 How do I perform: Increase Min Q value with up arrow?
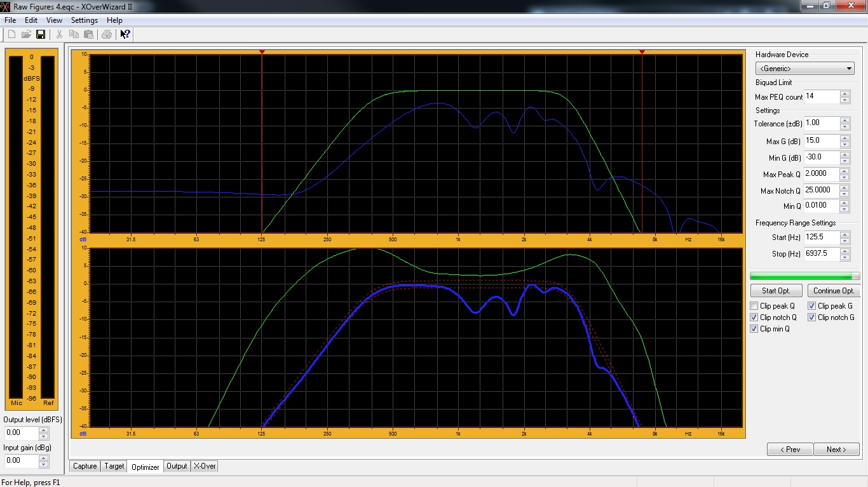click(844, 203)
